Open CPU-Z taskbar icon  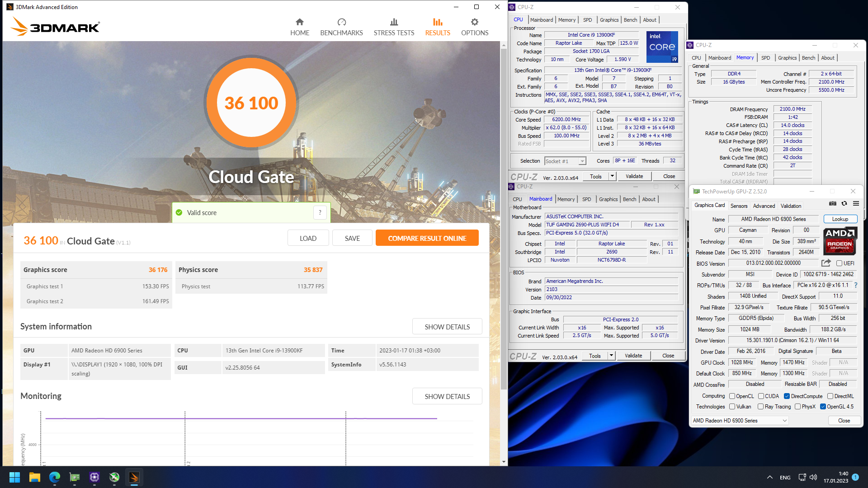94,477
